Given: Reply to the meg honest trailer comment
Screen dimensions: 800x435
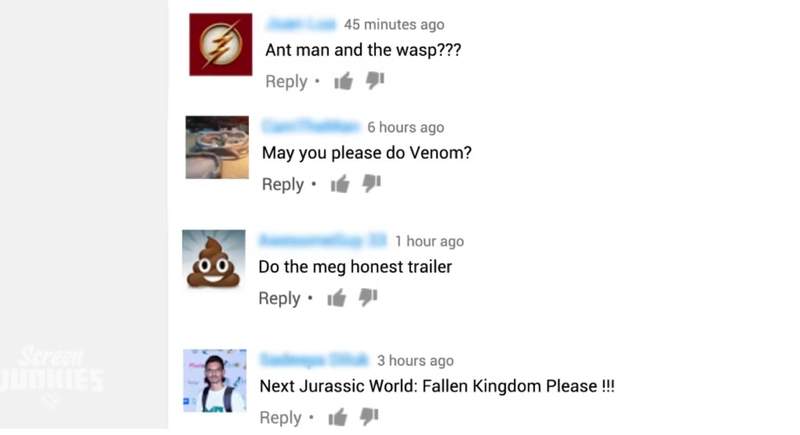Looking at the screenshot, I should click(279, 298).
